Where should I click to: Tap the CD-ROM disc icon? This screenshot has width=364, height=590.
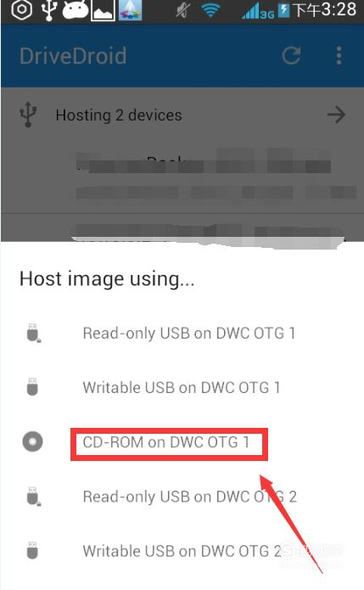[x=32, y=441]
